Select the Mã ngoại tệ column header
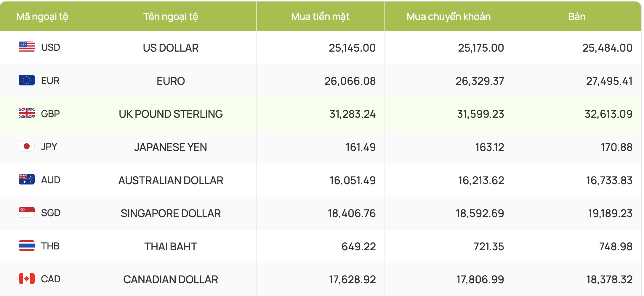 click(42, 17)
